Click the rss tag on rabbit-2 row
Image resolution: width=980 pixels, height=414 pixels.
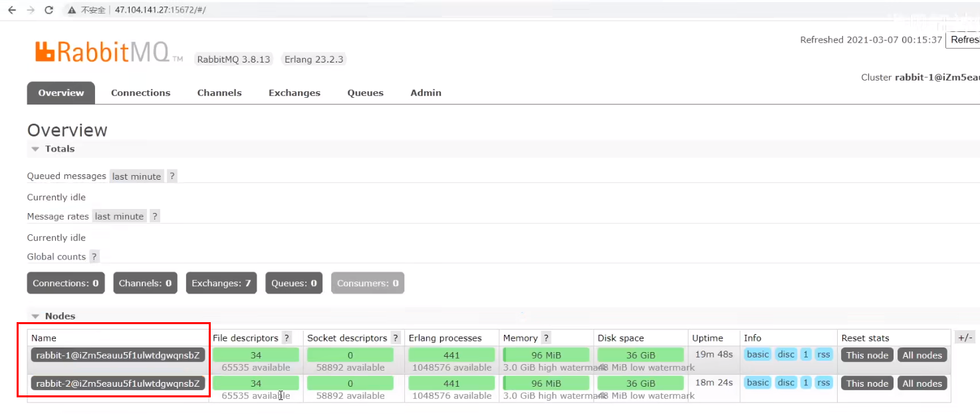click(x=824, y=383)
